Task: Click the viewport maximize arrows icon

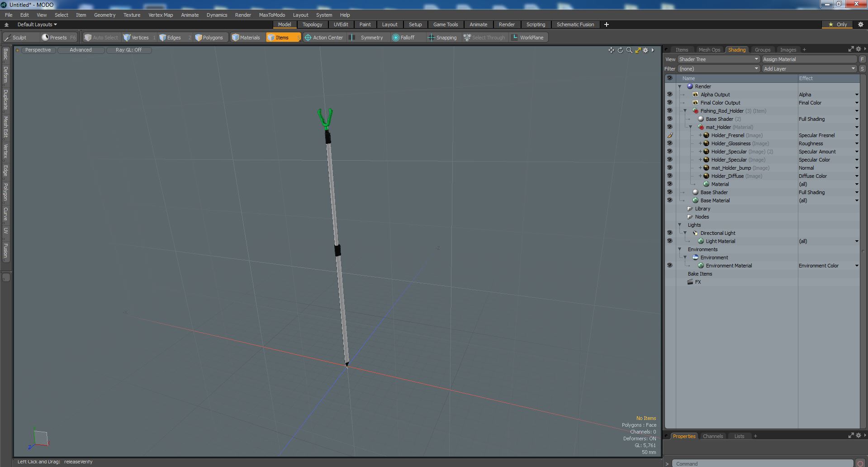Action: pyautogui.click(x=638, y=50)
